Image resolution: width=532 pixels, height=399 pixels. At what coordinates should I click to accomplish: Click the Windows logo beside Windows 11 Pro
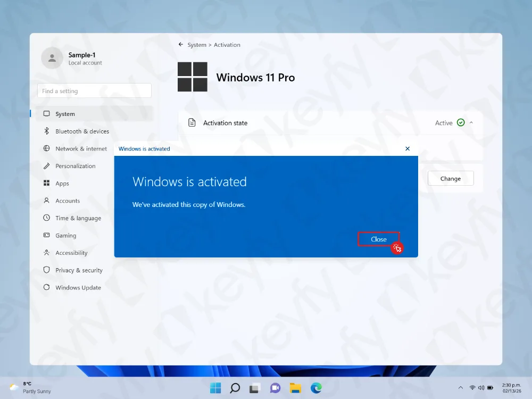click(193, 77)
